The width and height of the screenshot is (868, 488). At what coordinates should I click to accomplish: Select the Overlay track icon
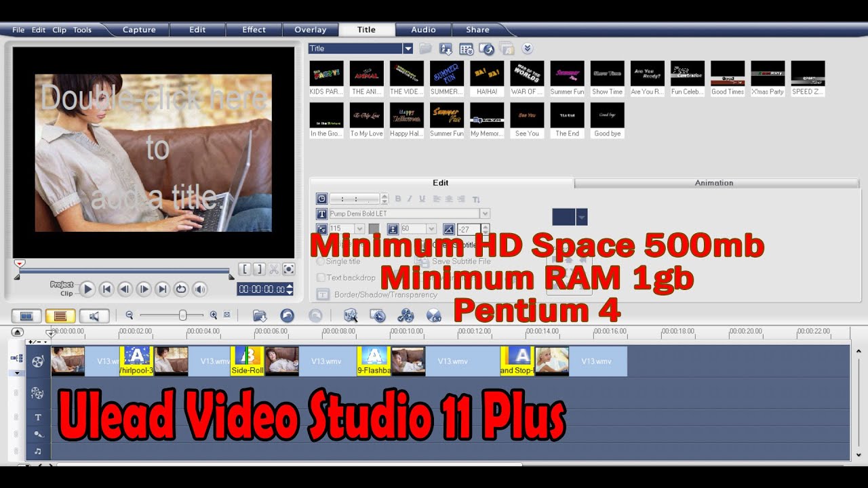38,393
